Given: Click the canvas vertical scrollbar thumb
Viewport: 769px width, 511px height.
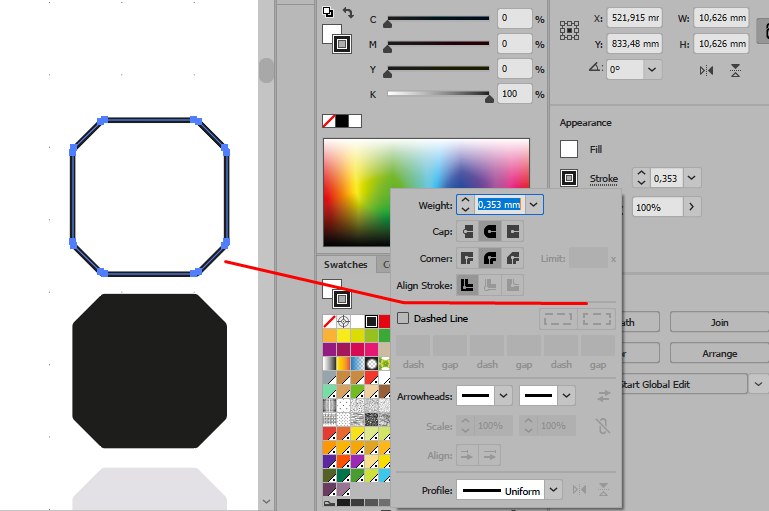Looking at the screenshot, I should [x=266, y=70].
